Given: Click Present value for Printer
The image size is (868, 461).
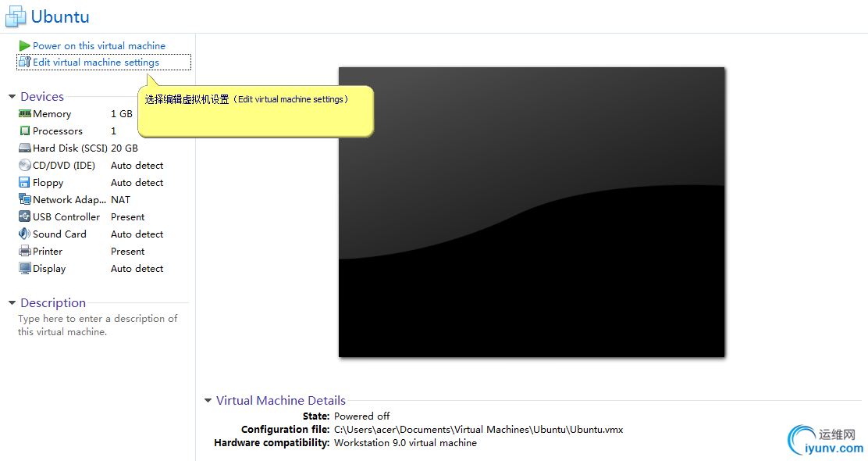Looking at the screenshot, I should pyautogui.click(x=128, y=251).
